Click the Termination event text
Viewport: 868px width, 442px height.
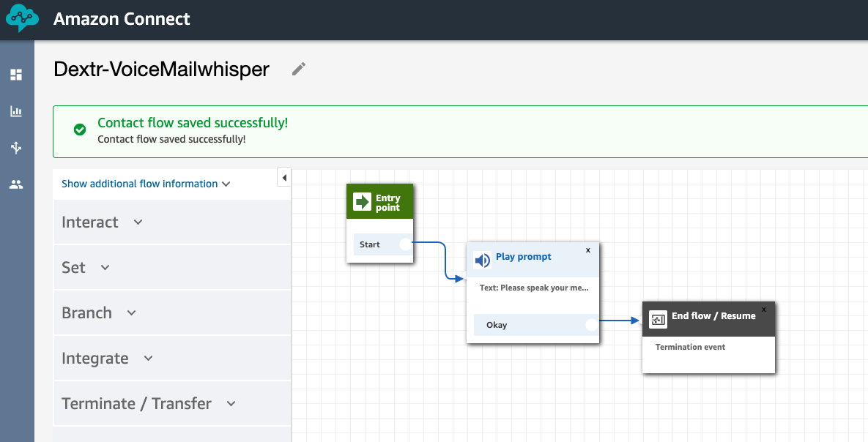point(690,347)
